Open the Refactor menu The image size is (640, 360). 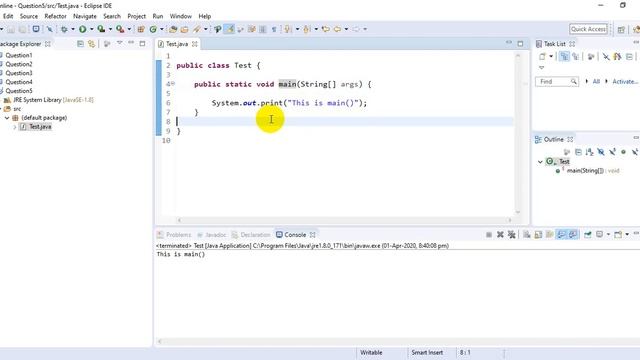pyautogui.click(x=55, y=16)
